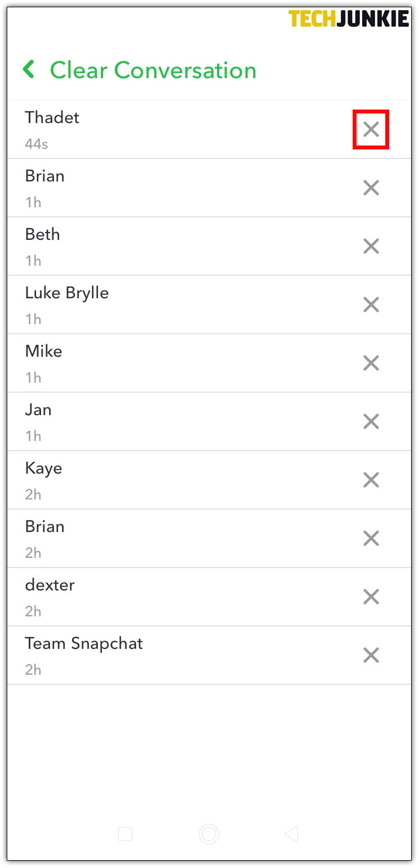Remove the Brian conversation from 2h ago
The width and height of the screenshot is (419, 868).
(x=371, y=538)
